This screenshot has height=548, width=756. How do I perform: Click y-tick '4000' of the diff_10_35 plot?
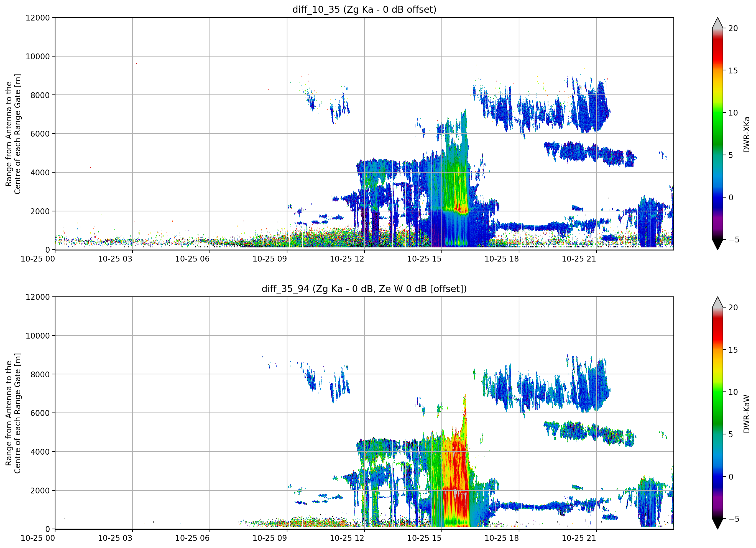coord(40,173)
